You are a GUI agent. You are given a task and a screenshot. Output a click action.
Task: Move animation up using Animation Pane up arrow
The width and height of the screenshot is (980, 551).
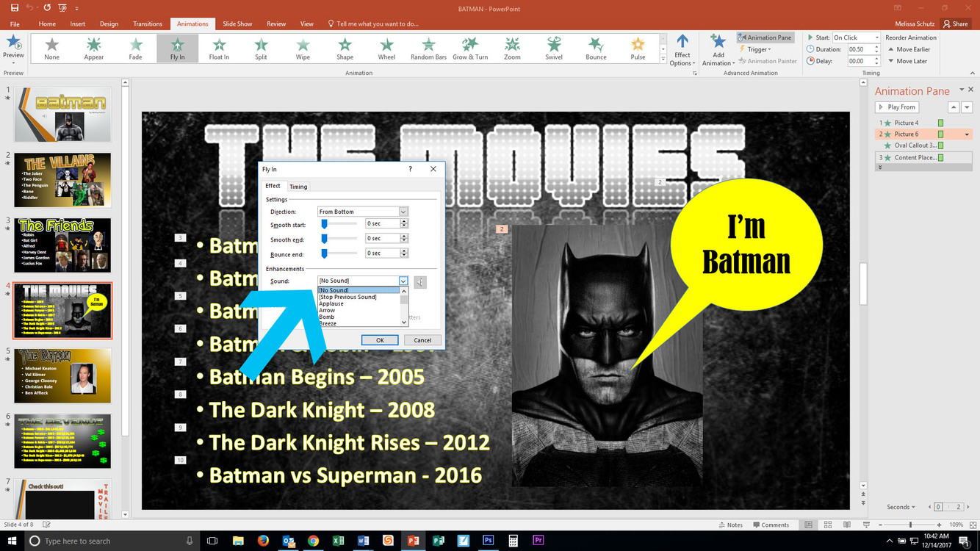point(954,107)
